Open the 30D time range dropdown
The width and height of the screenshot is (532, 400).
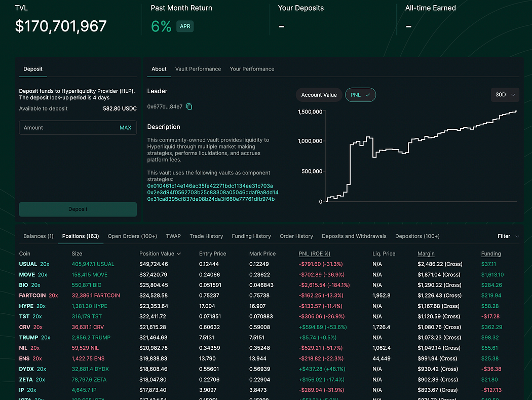click(x=505, y=95)
